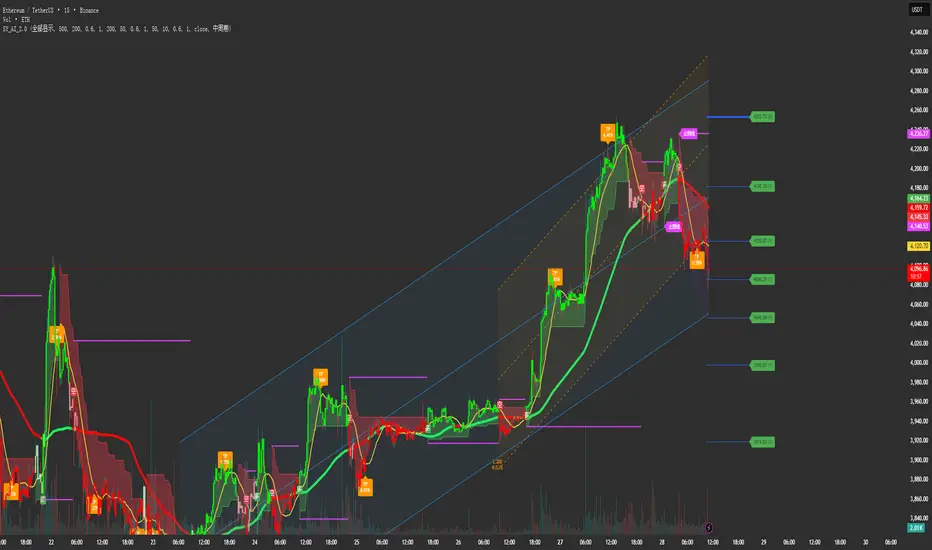
Task: Click the orange TP marker near price 3,900
Action: click(225, 459)
